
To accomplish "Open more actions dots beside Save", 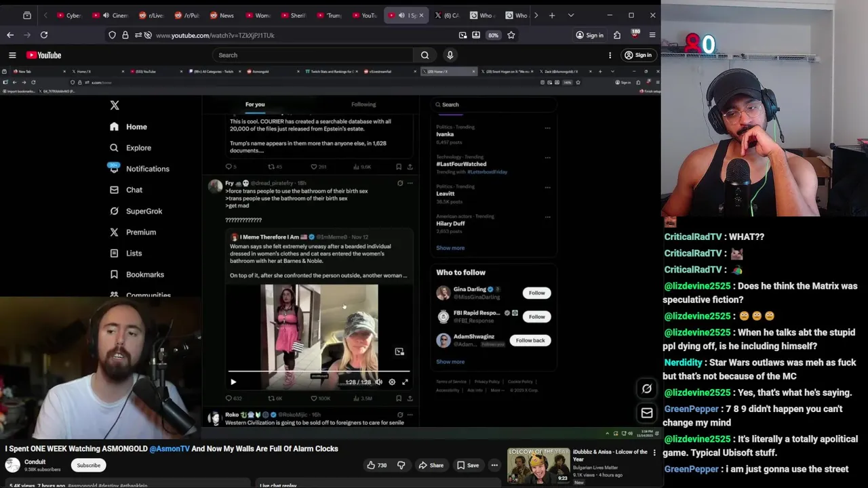I will [x=494, y=465].
